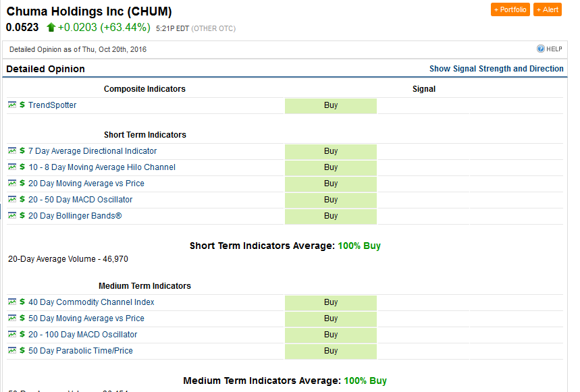
Task: Click dollar icon beside 20 Day Bollinger Bands
Action: (22, 216)
